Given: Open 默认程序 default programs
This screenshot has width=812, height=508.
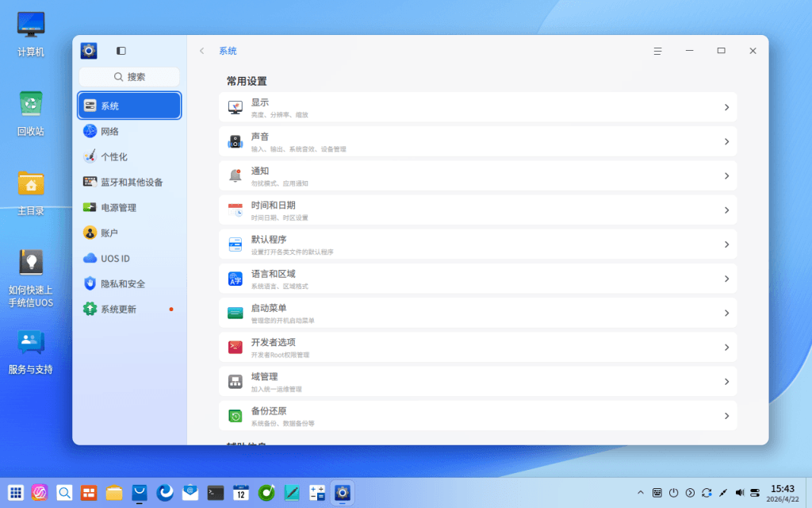Looking at the screenshot, I should click(x=477, y=244).
